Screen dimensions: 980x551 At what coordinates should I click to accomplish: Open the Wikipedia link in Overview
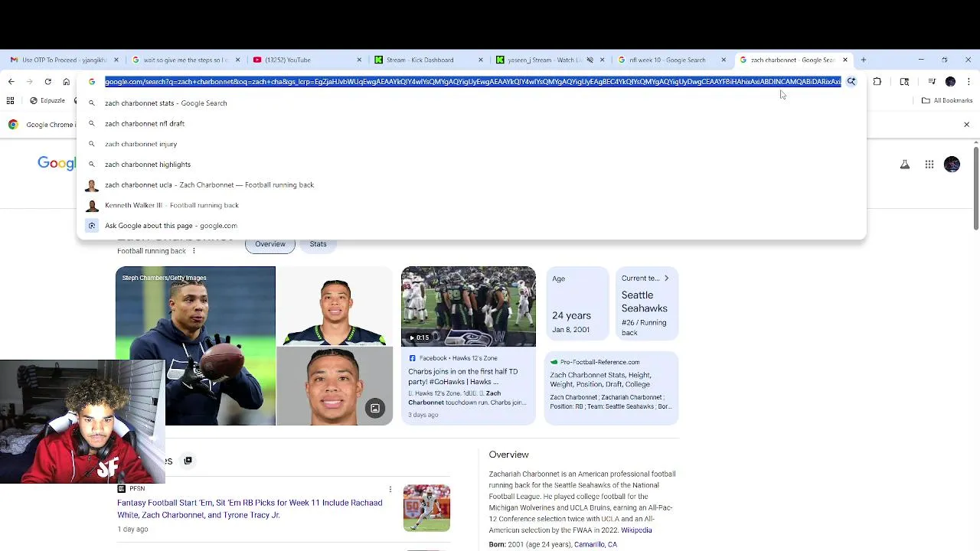[x=636, y=530]
